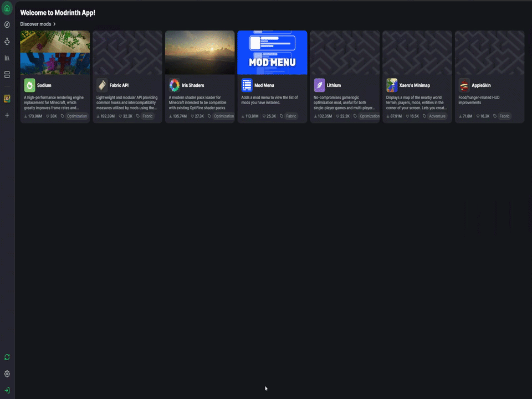The height and width of the screenshot is (399, 532).
Task: Click Lithium's 22.2K followers count
Action: click(342, 116)
